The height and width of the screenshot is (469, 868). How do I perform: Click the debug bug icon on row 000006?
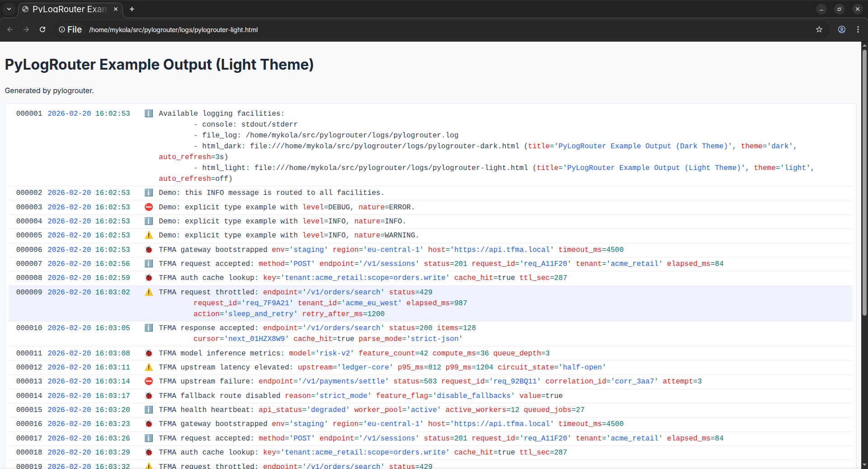(148, 250)
